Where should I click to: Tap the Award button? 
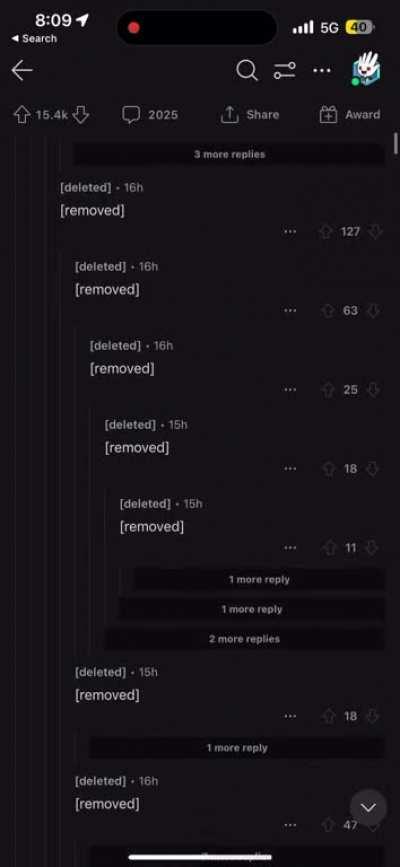tap(350, 115)
